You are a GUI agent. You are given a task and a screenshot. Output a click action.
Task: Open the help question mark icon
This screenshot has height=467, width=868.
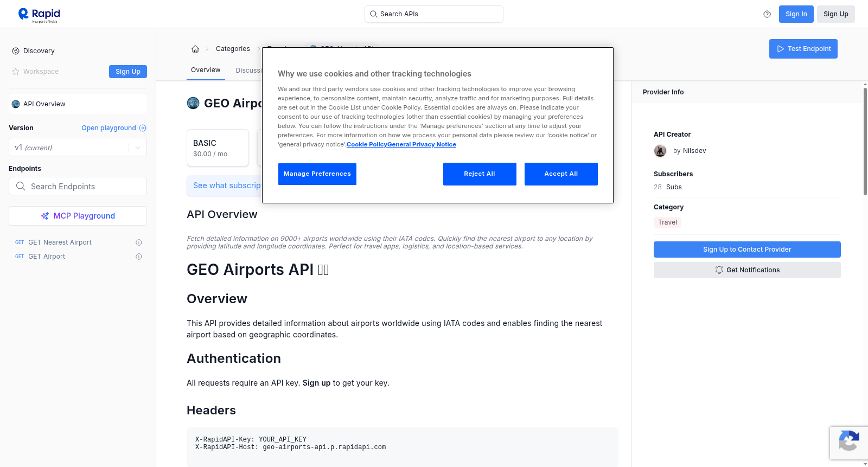(x=767, y=14)
